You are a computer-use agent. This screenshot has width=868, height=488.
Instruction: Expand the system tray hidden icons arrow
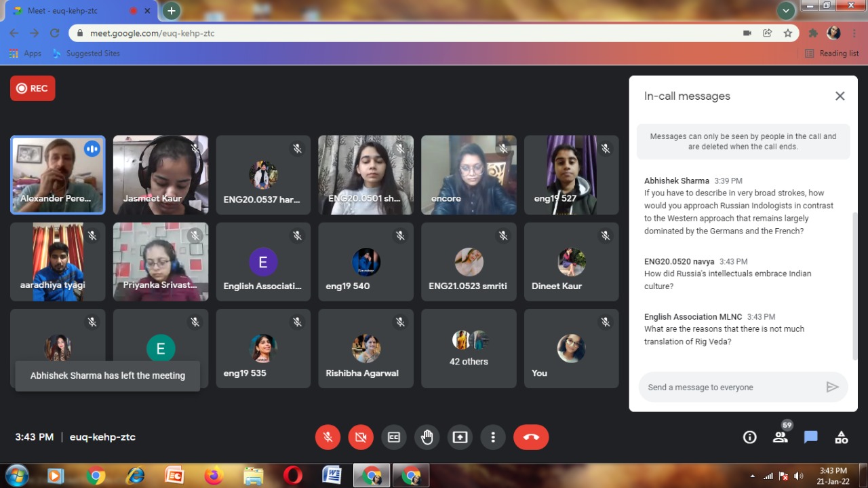coord(752,476)
